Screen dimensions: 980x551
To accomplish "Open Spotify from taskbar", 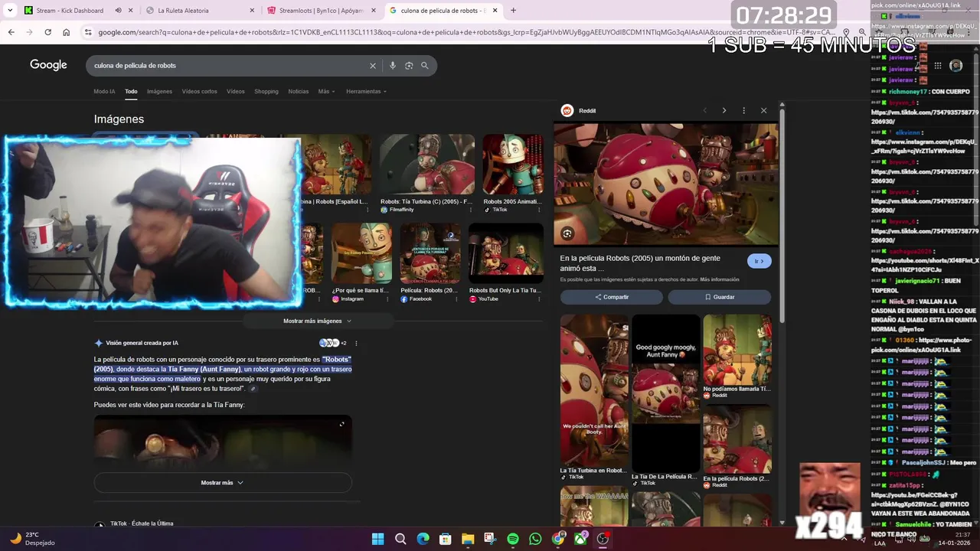I will [x=513, y=539].
